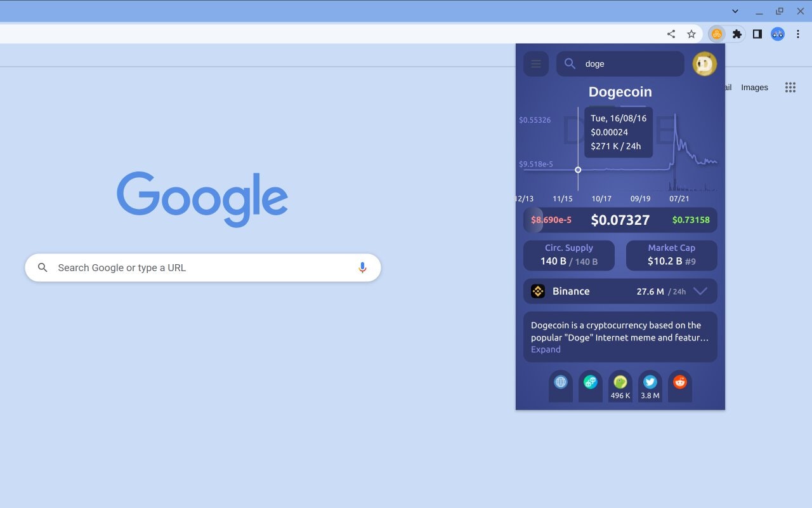Open the Chrome Extensions puzzle icon
This screenshot has width=812, height=508.
[737, 34]
